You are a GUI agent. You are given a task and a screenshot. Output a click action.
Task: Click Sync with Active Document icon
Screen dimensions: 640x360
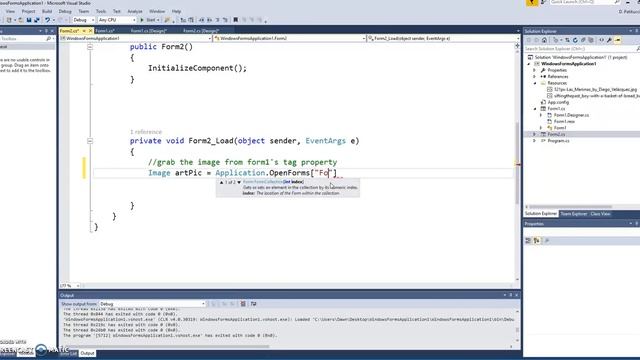567,40
